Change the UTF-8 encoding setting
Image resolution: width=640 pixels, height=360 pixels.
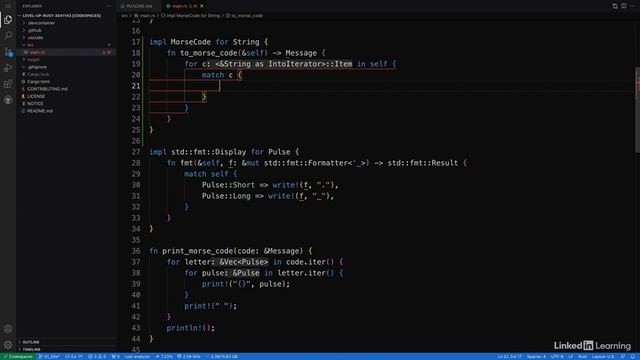(557, 357)
